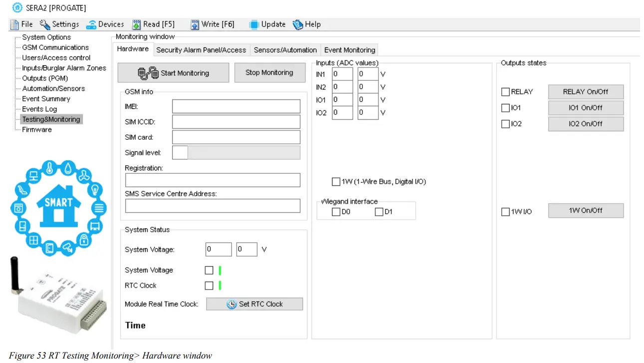644x363 pixels.
Task: Select Testing&Monitoring in the tree
Action: tap(51, 119)
